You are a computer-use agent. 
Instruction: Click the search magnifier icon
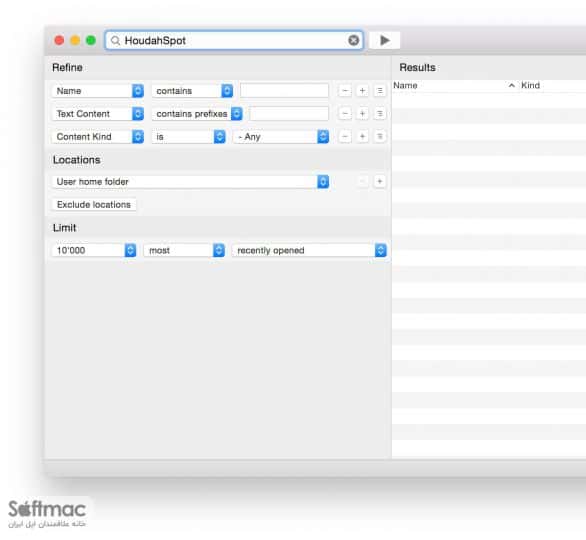pyautogui.click(x=115, y=40)
